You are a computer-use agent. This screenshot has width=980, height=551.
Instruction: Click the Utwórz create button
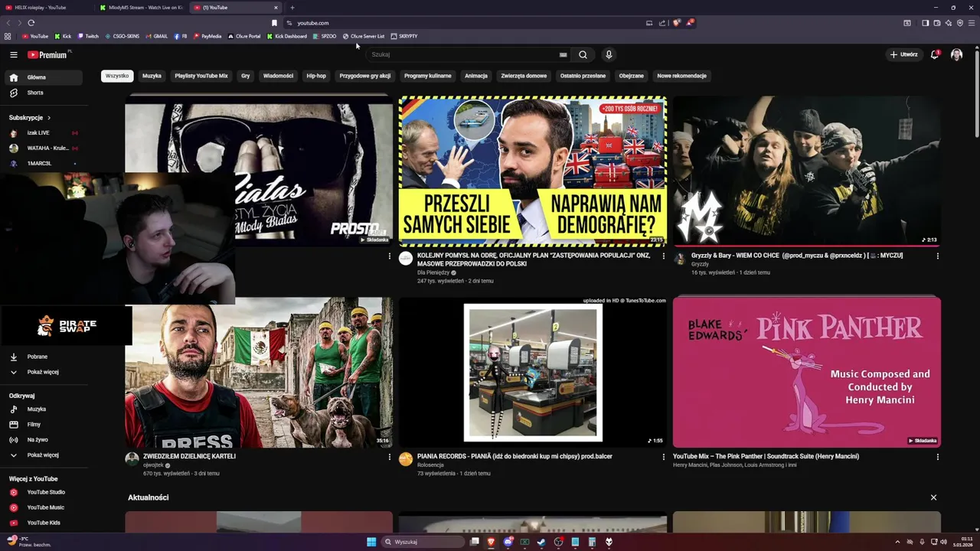tap(903, 54)
